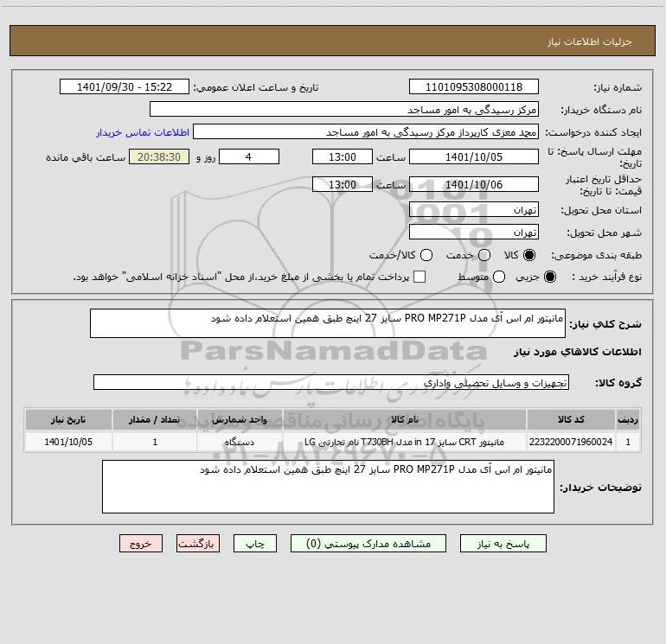
Task: Click the ردیف column header
Action: tap(628, 419)
